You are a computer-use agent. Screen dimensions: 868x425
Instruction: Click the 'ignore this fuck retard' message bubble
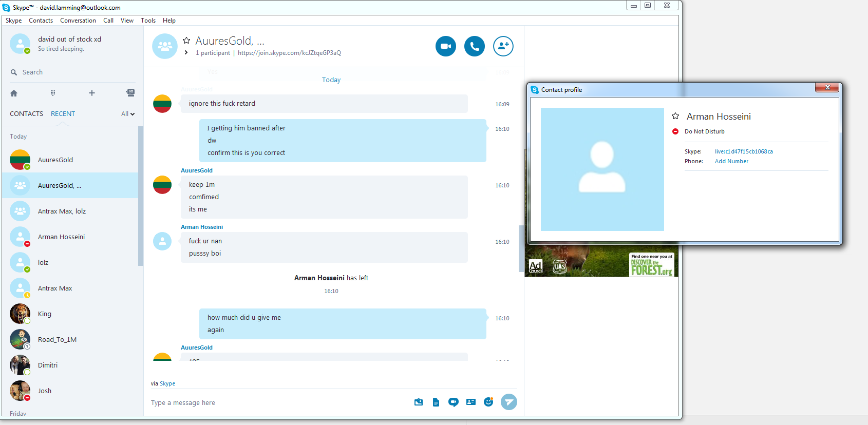[x=324, y=104]
